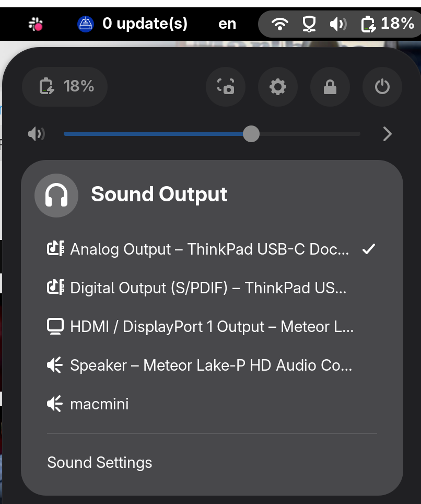This screenshot has height=504, width=421.
Task: Open the screenshot tool
Action: pos(226,87)
